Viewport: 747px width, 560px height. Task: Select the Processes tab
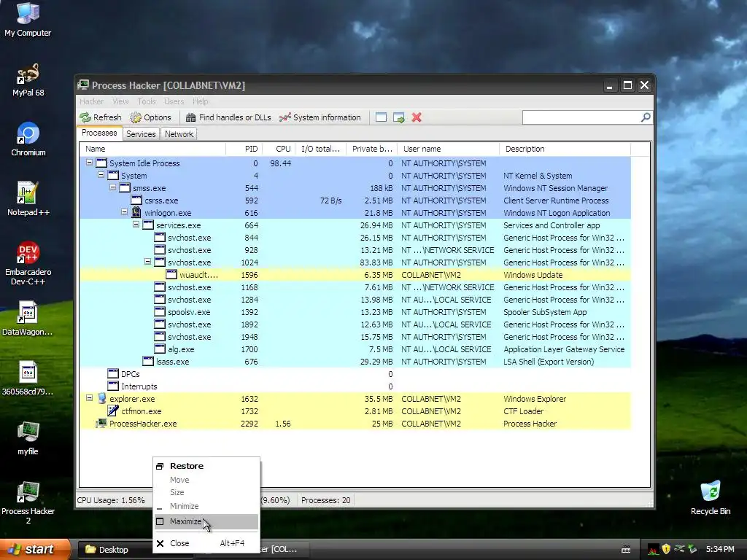coord(99,133)
